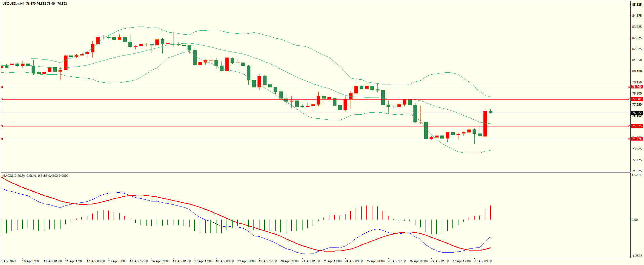Image resolution: width=644 pixels, height=265 pixels.
Task: Click the 11 Apr 17:00 time label
Action: [74, 261]
